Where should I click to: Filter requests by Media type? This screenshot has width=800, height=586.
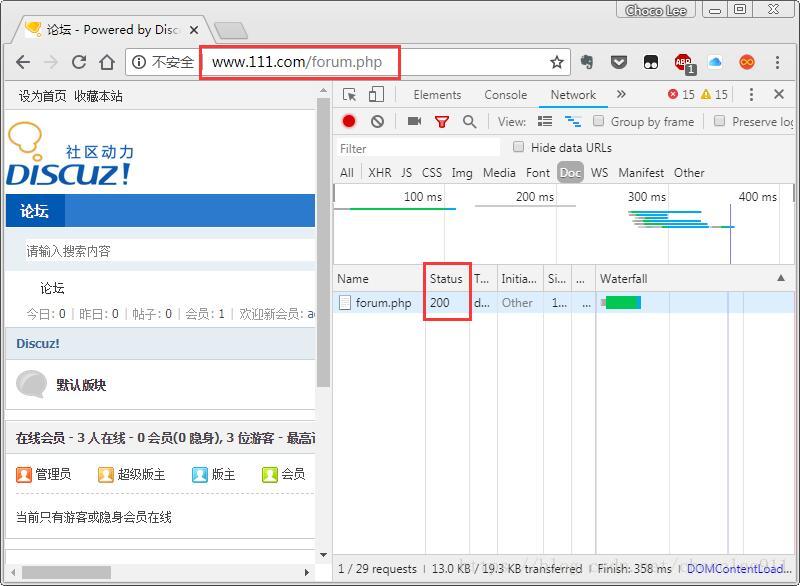(x=499, y=173)
